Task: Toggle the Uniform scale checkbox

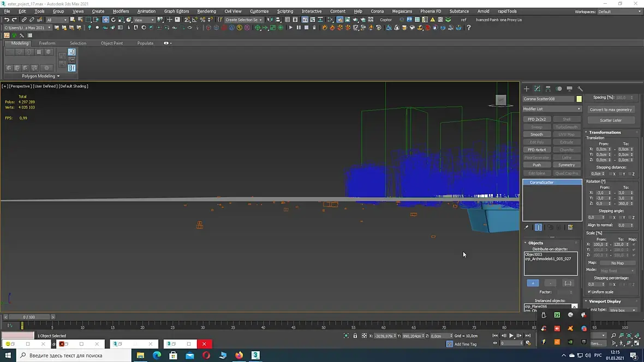Action: coord(589,292)
